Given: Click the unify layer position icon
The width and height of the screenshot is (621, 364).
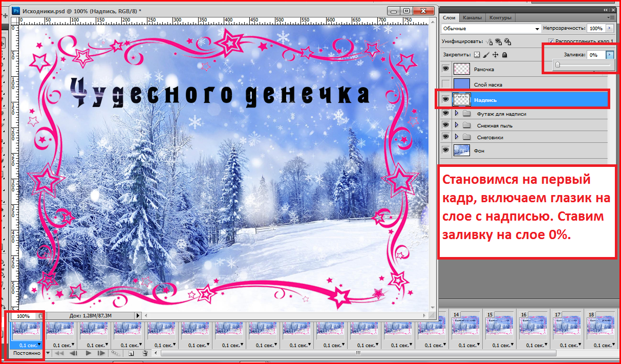Looking at the screenshot, I should pos(489,41).
